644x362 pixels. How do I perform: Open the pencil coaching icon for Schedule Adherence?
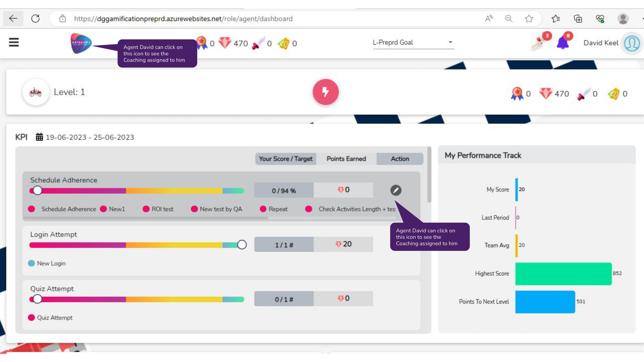click(396, 190)
